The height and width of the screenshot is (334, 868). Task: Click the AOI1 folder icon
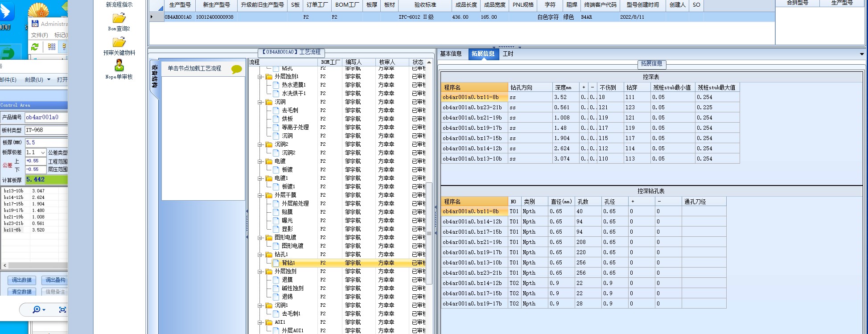269,322
